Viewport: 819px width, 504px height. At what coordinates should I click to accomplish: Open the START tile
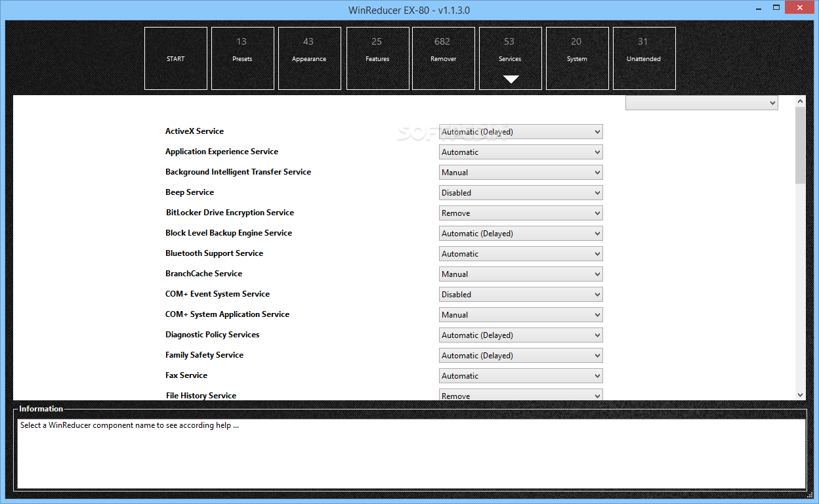click(x=176, y=58)
